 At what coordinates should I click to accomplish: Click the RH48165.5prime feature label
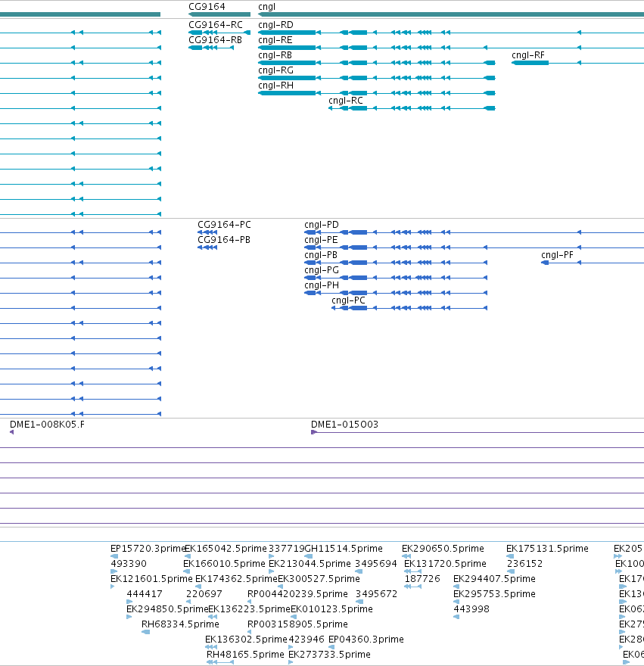tap(245, 655)
